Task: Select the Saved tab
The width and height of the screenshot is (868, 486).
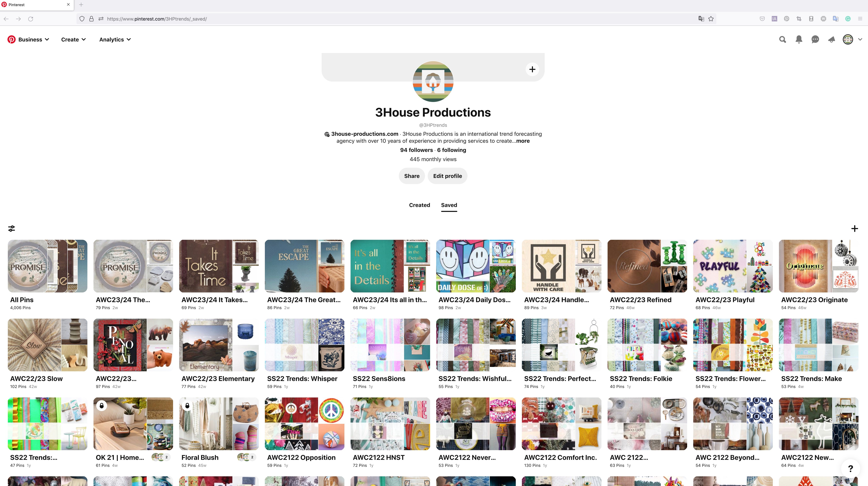Action: (449, 205)
